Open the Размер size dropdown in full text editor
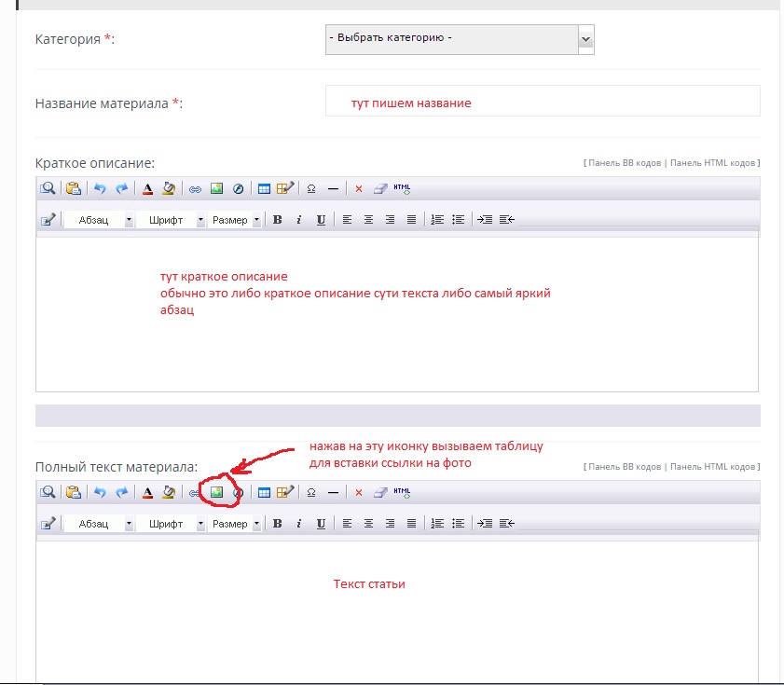Image resolution: width=784 pixels, height=685 pixels. [x=235, y=524]
